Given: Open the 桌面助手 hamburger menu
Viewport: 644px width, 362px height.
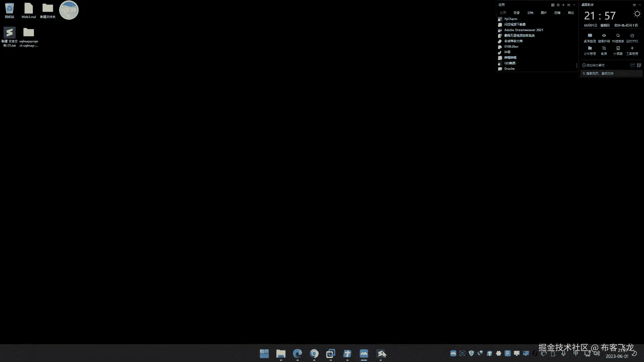Looking at the screenshot, I should 634,5.
